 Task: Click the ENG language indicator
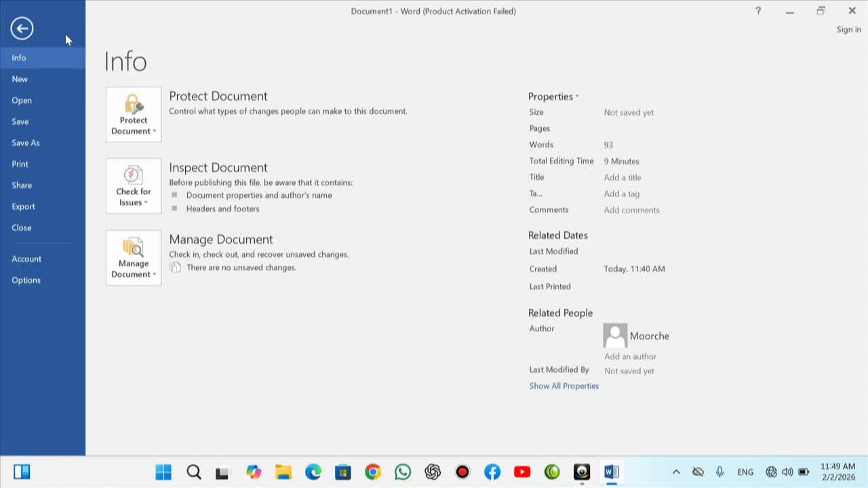[745, 472]
